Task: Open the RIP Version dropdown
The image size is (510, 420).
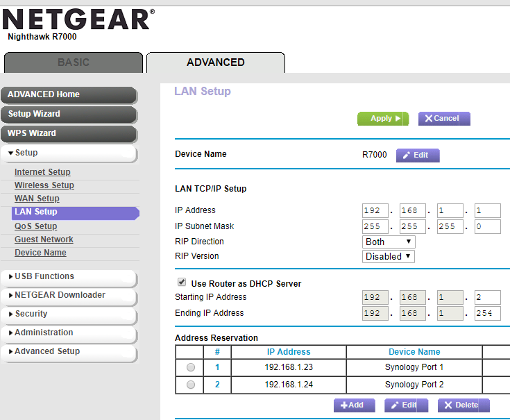Action: point(388,256)
